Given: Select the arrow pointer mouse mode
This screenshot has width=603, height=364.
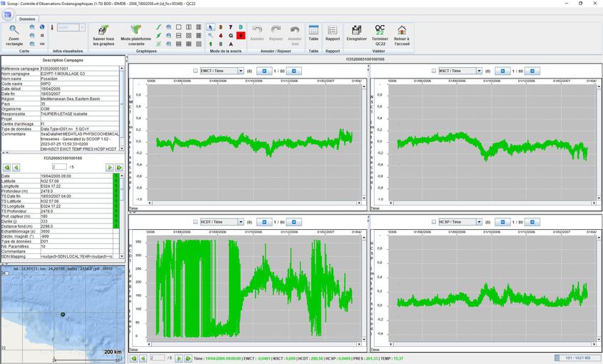Looking at the screenshot, I should [211, 27].
